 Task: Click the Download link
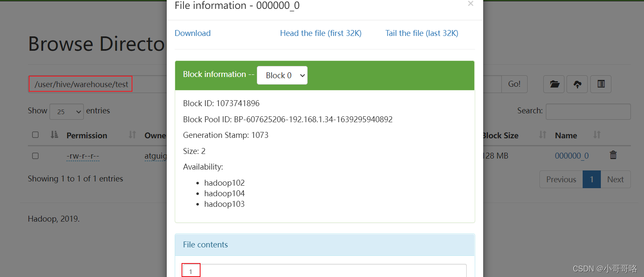pyautogui.click(x=193, y=33)
